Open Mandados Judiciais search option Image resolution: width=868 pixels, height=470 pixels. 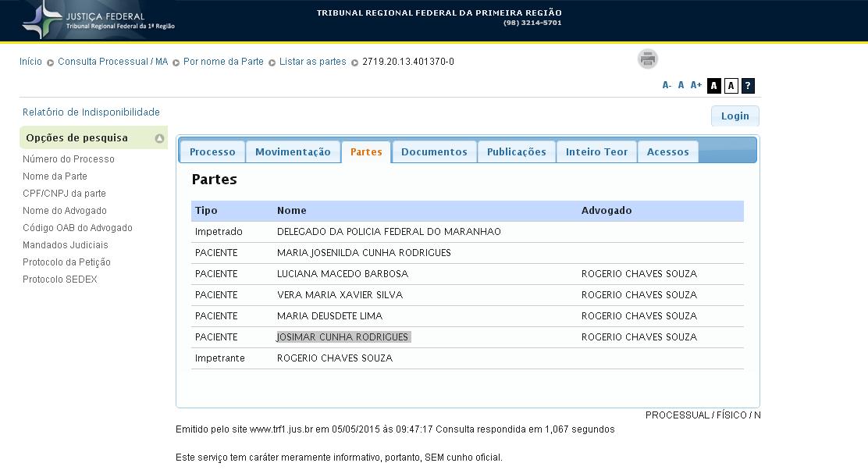[x=66, y=244]
